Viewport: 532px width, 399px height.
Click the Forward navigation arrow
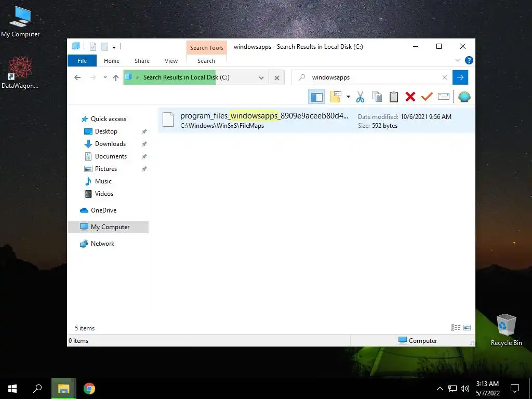[92, 77]
